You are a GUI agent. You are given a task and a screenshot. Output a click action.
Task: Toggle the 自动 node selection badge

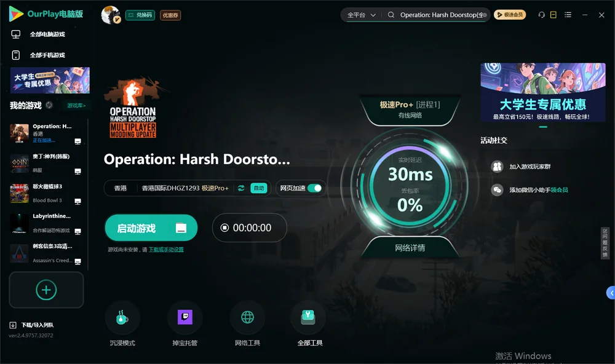[259, 188]
